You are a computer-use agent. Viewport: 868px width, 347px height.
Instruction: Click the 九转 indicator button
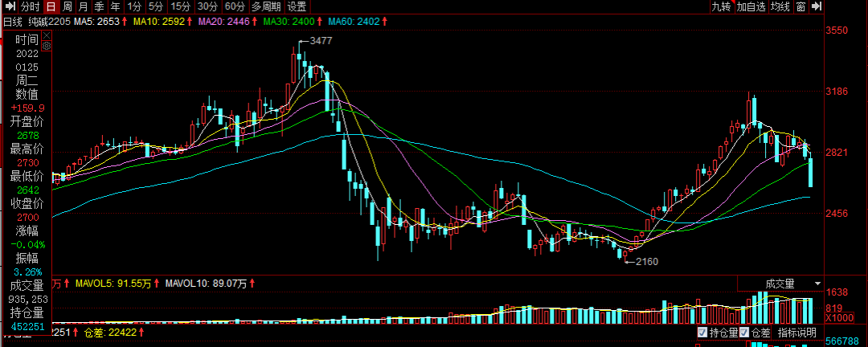[x=721, y=6]
